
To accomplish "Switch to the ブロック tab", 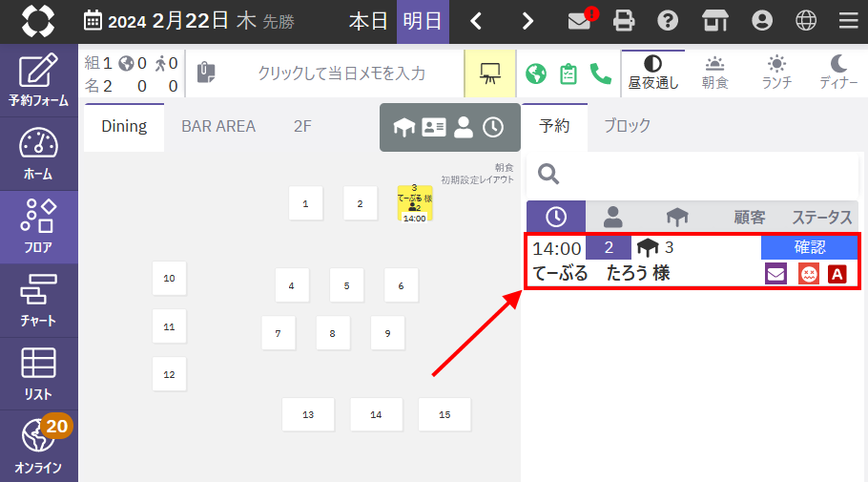I will (627, 126).
